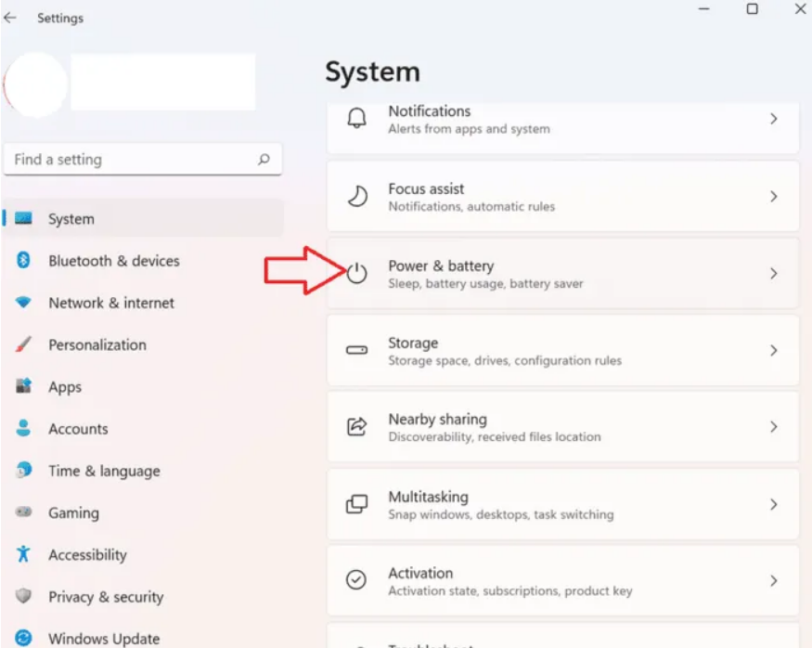The image size is (812, 648).
Task: Open Privacy & security settings
Action: (x=106, y=597)
